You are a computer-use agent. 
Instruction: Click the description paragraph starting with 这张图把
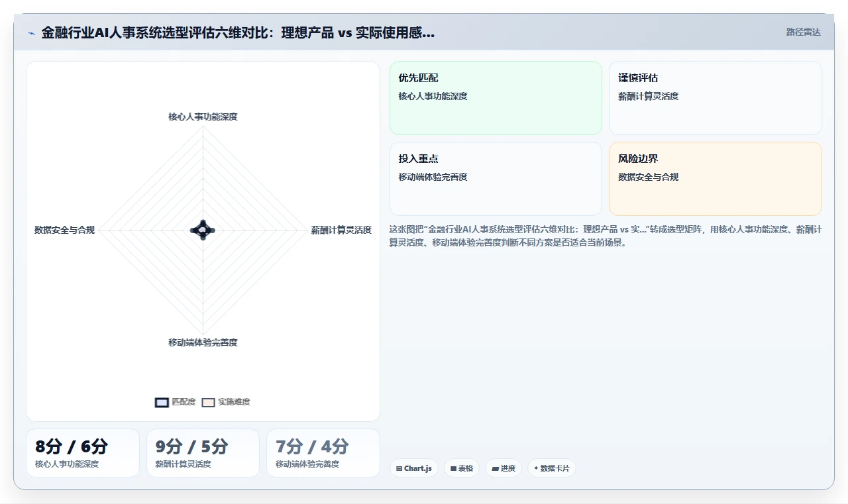pyautogui.click(x=606, y=236)
